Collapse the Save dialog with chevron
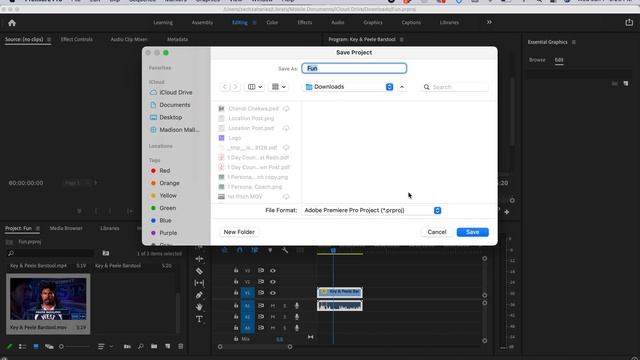Screen dimensions: 640x360 coord(402,87)
